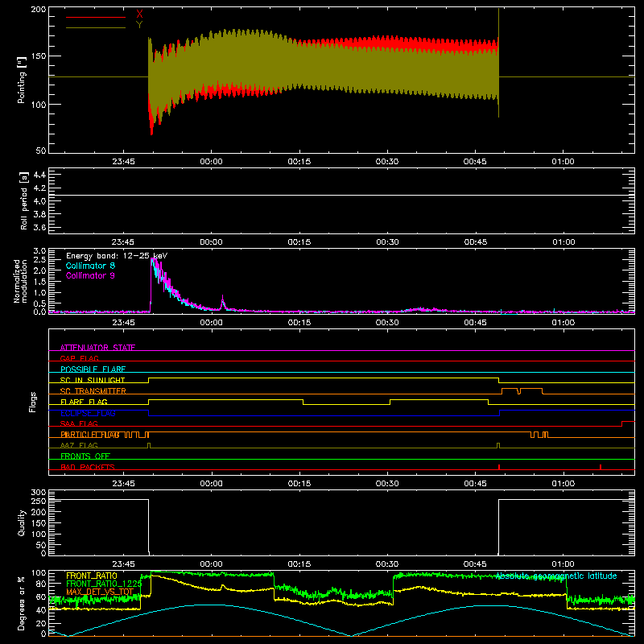Screen dimensions: 644x644
Task: Click the olive 'Y' legend label
Action: coord(139,25)
